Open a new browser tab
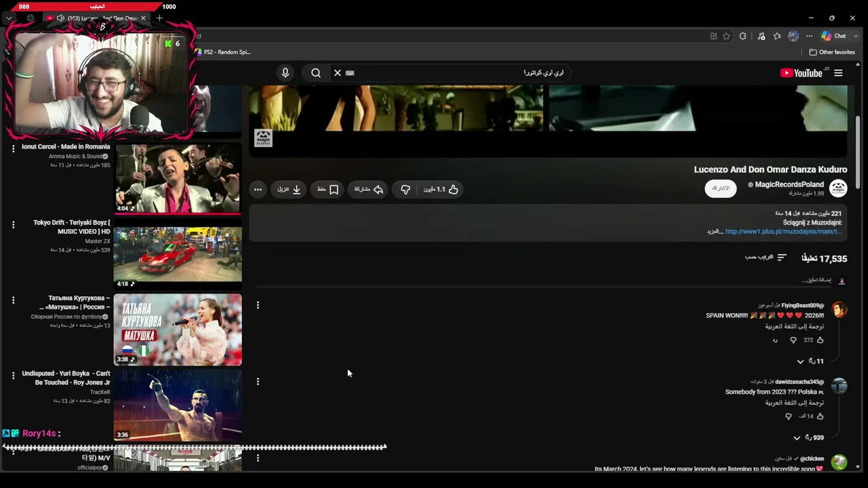Screen dimensions: 868x488 [x=159, y=18]
